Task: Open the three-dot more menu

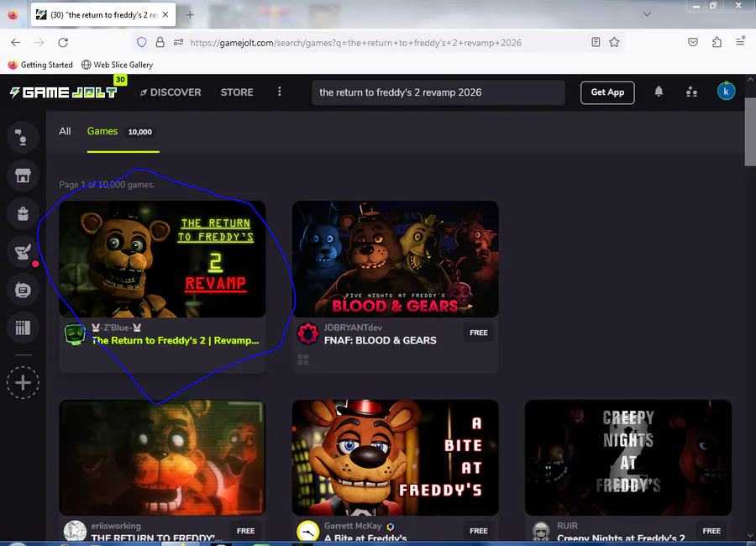Action: pyautogui.click(x=279, y=92)
